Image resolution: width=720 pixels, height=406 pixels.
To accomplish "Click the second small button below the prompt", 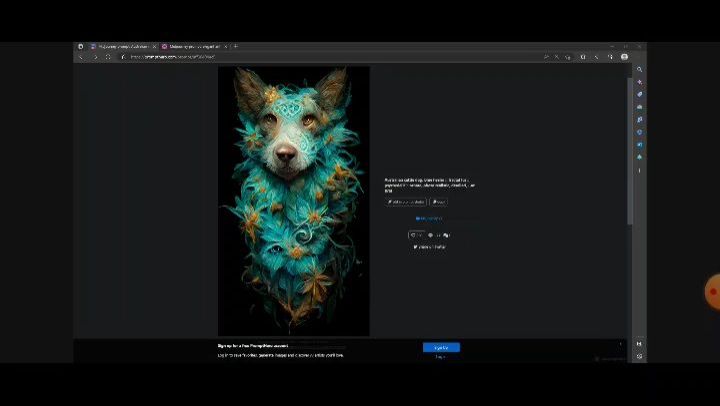I will pos(439,202).
